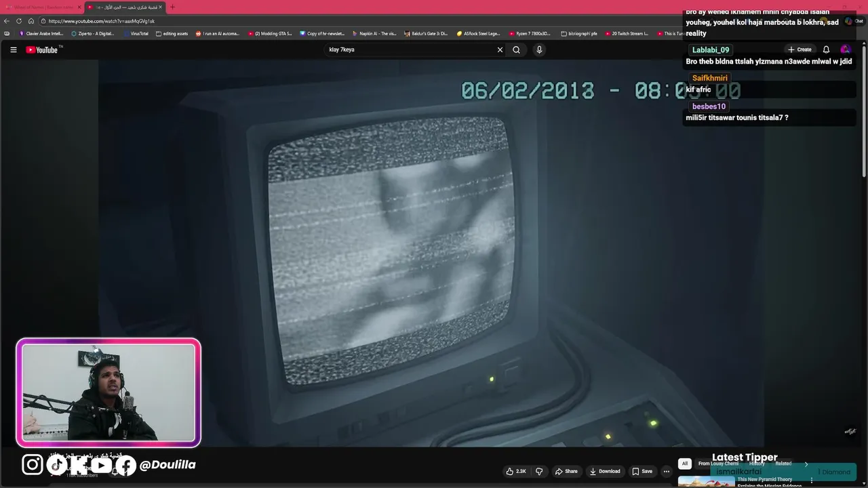Open Ryzen 7 7800x3D bookmark
The image size is (868, 488).
tap(530, 33)
